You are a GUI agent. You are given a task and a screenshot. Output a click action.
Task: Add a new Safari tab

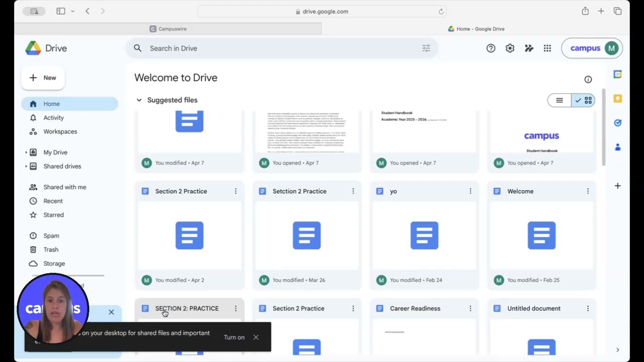601,11
